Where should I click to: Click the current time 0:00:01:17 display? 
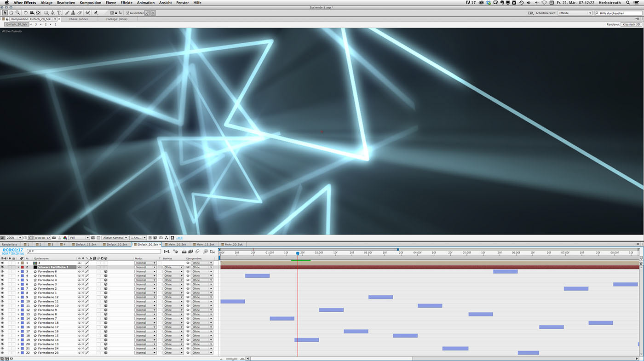[13, 250]
